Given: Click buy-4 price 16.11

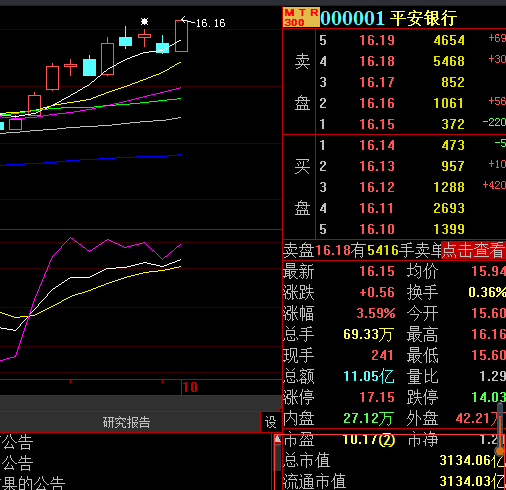Looking at the screenshot, I should click(x=377, y=208).
